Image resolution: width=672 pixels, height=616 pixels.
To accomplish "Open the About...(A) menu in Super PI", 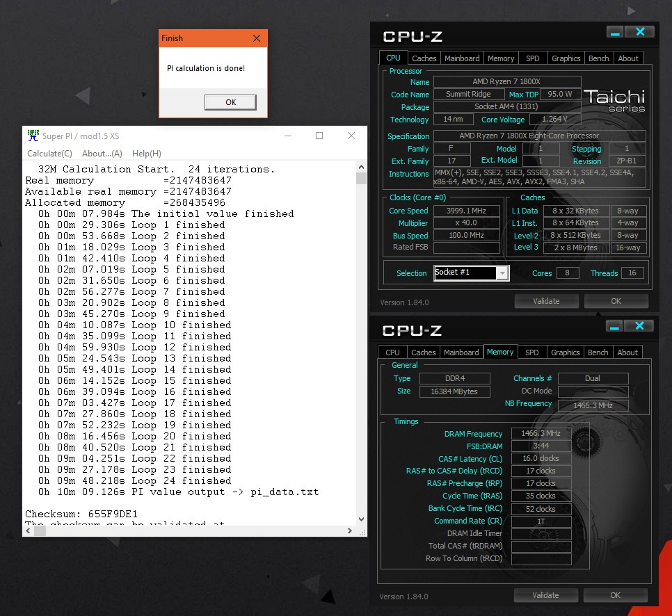I will coord(102,154).
